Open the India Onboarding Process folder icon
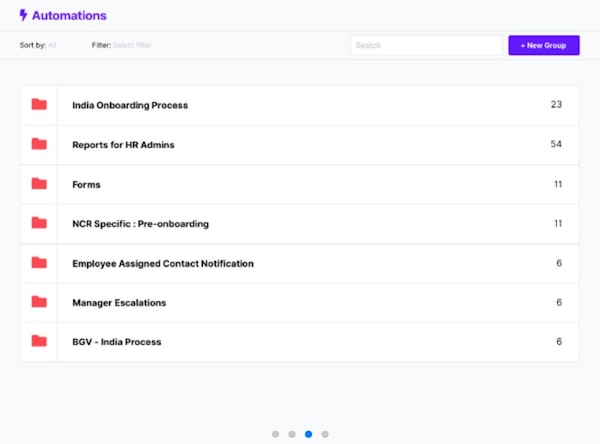The height and width of the screenshot is (444, 600). click(39, 105)
